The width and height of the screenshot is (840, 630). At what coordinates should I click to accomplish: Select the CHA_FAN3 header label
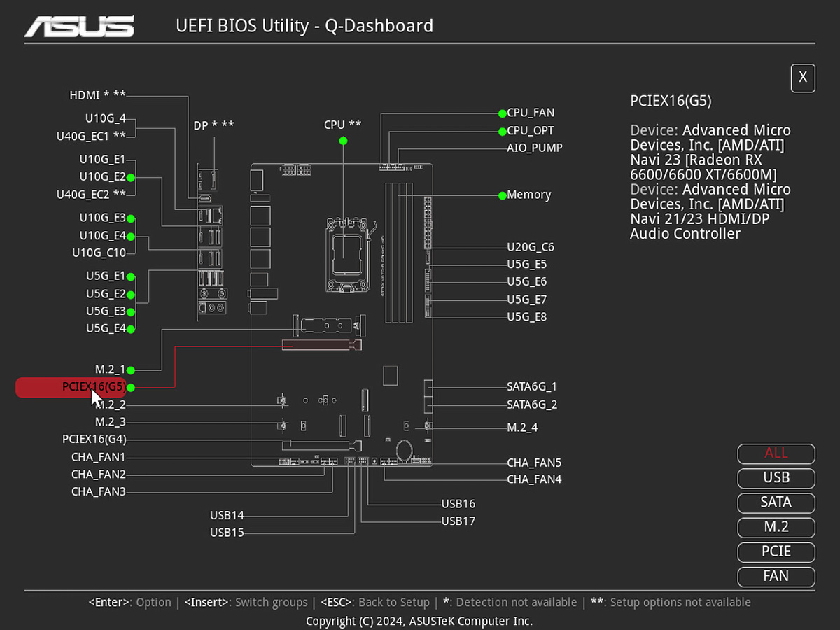pos(98,492)
